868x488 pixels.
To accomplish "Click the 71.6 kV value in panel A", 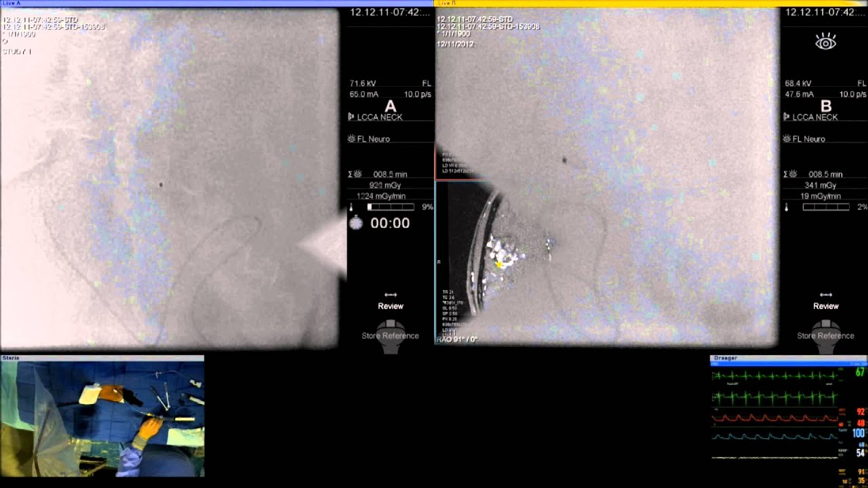I will pos(363,83).
